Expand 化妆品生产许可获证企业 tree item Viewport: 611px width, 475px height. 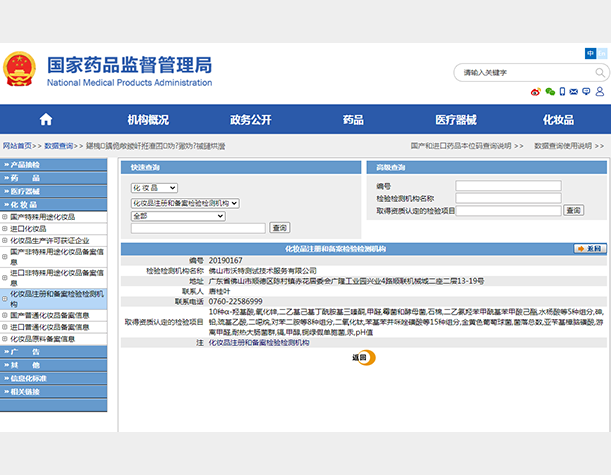coord(5,241)
